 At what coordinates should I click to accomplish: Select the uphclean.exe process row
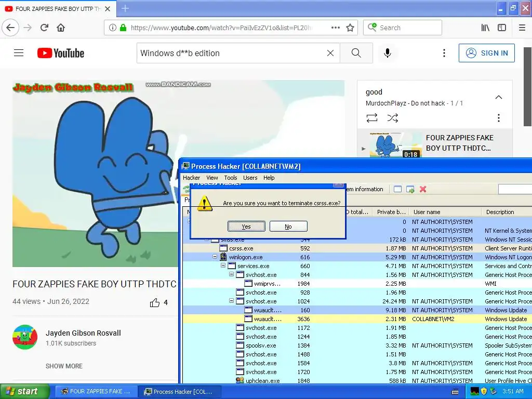[357, 380]
